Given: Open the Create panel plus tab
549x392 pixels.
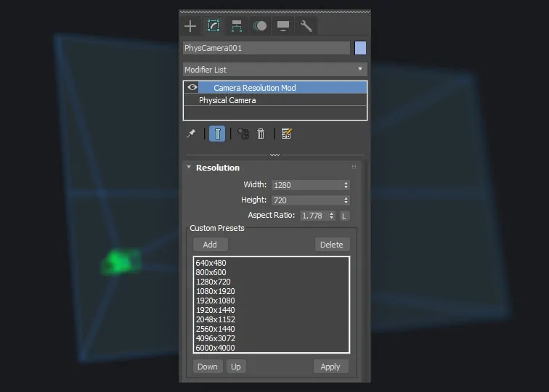Looking at the screenshot, I should pos(190,26).
